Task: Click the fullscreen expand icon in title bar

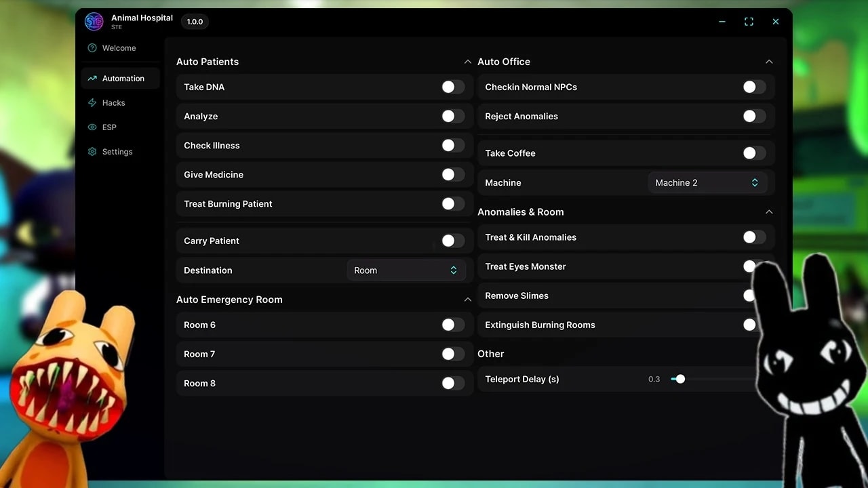Action: (749, 22)
